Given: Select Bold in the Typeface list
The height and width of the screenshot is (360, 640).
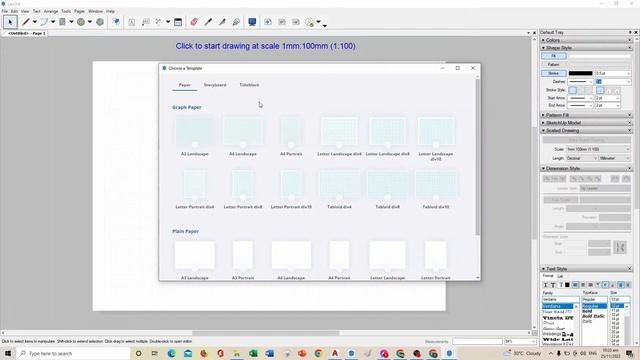Looking at the screenshot, I should 588,311.
